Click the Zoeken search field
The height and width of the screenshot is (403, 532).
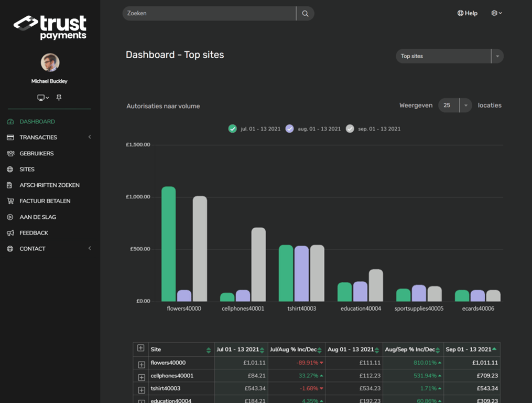(209, 14)
